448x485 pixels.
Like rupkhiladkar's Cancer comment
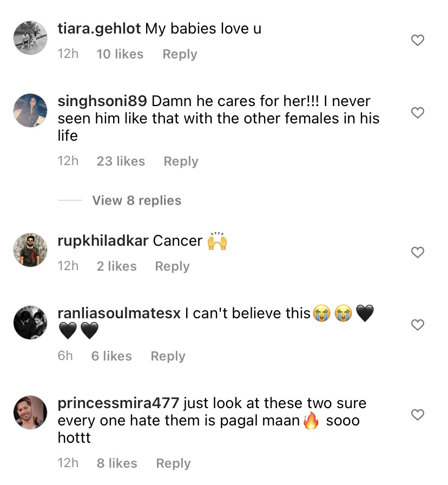click(417, 252)
